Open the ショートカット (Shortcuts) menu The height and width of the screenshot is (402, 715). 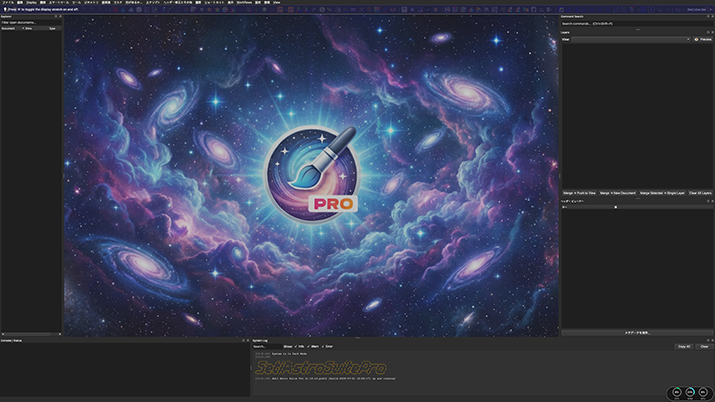coord(214,2)
